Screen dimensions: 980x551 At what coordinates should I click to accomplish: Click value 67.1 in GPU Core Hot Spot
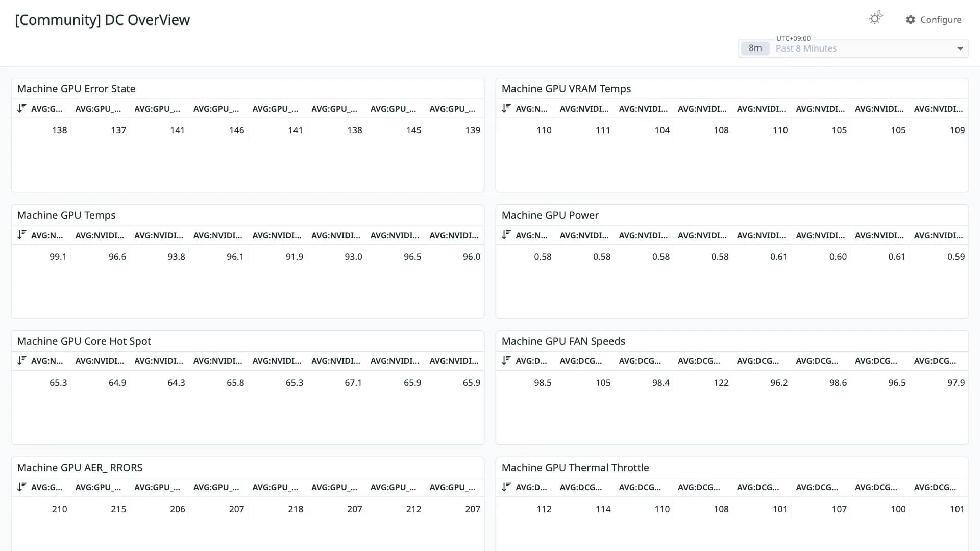pyautogui.click(x=353, y=383)
